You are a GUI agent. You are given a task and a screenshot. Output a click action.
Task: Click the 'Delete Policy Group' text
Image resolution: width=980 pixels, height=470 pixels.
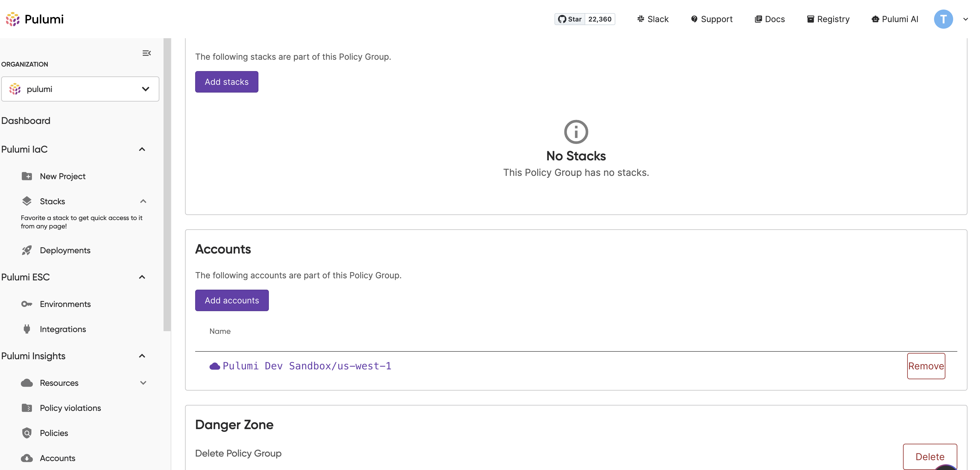click(238, 453)
